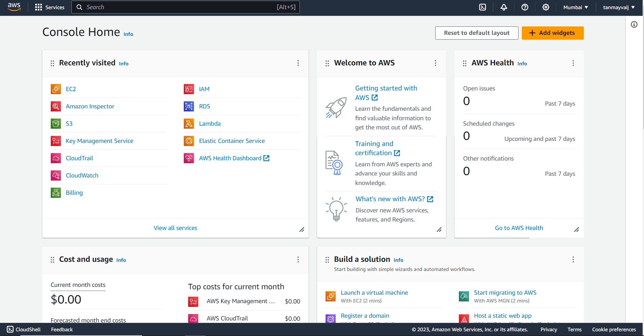Open Recently visited widget options menu

click(x=298, y=63)
